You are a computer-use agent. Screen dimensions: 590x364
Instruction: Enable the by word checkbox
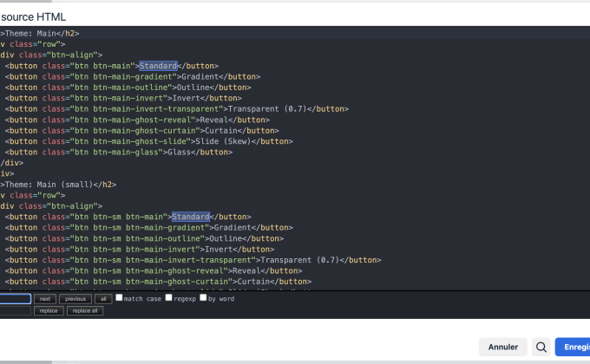(x=203, y=297)
